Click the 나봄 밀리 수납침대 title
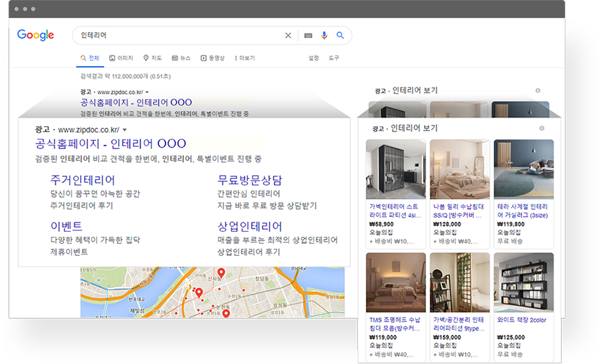 (x=458, y=211)
